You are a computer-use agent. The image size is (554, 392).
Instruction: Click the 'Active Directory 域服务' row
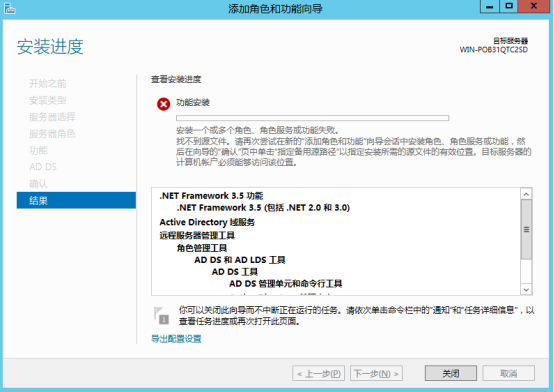coord(207,222)
